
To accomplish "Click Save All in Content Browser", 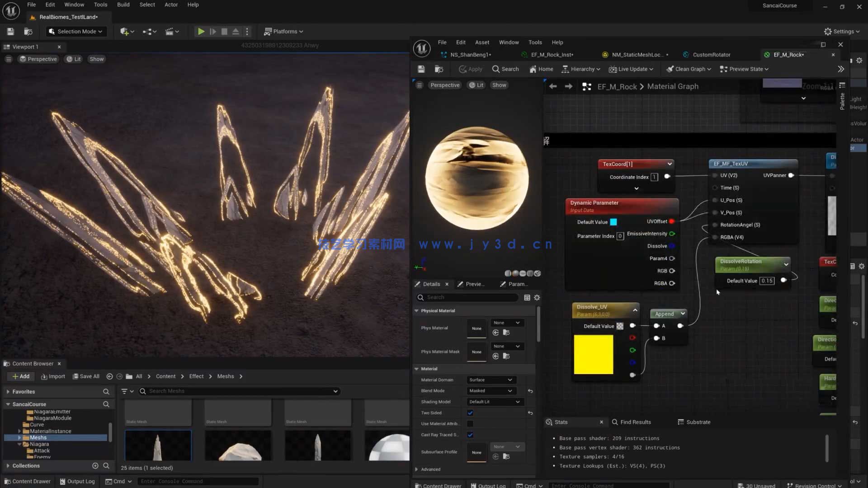I will [85, 376].
